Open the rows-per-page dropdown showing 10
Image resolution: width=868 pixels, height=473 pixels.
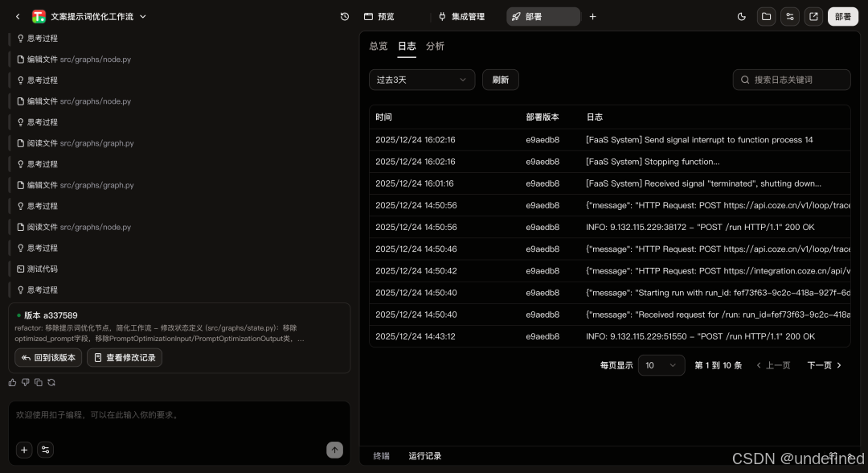tap(661, 365)
